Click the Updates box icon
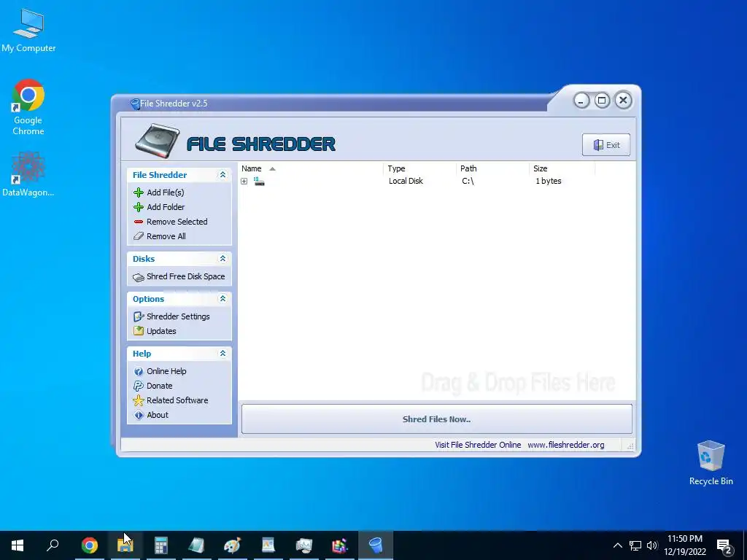Screen dimensions: 747x560 pyautogui.click(x=139, y=331)
